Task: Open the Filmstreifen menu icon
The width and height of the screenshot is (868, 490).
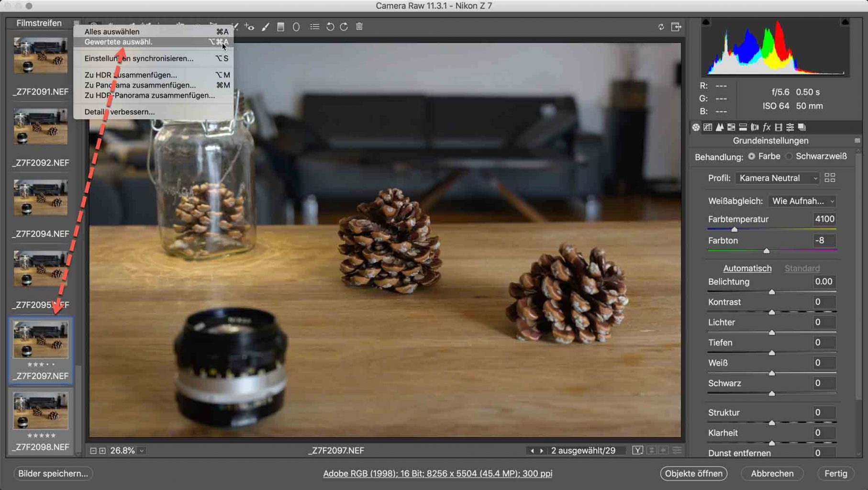Action: click(x=76, y=23)
